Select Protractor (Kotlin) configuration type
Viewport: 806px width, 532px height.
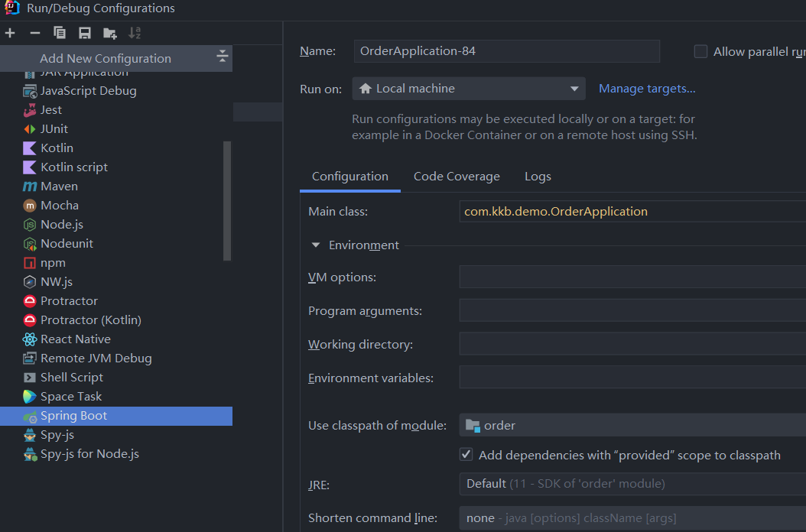(x=116, y=320)
